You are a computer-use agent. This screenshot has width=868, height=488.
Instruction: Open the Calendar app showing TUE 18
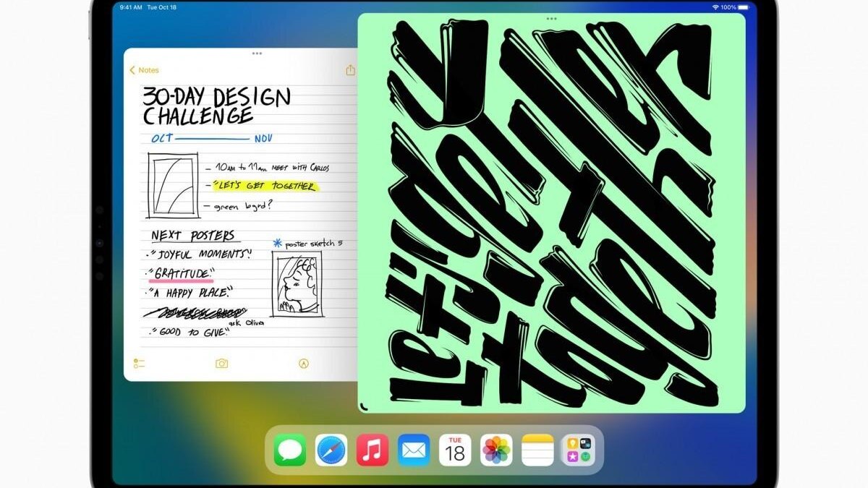coord(455,450)
